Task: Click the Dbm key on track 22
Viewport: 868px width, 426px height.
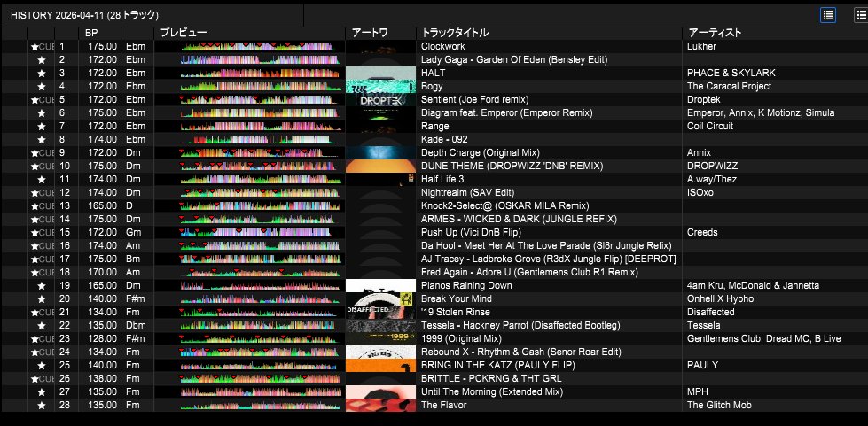Action: click(x=136, y=325)
